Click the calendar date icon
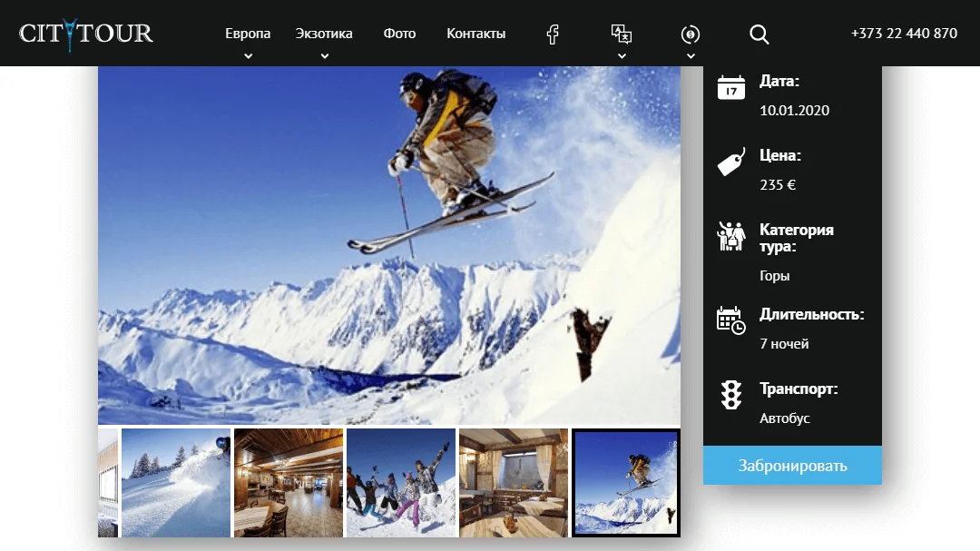The height and width of the screenshot is (551, 980). pyautogui.click(x=731, y=87)
